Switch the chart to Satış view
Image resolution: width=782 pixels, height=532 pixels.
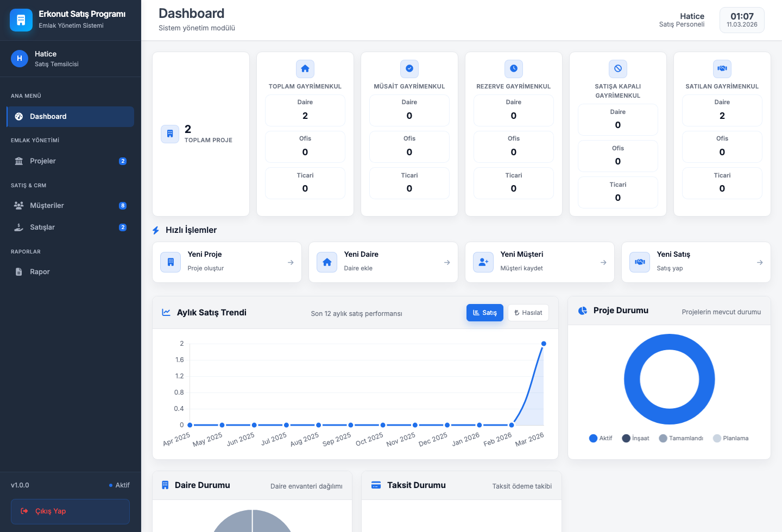(x=484, y=313)
